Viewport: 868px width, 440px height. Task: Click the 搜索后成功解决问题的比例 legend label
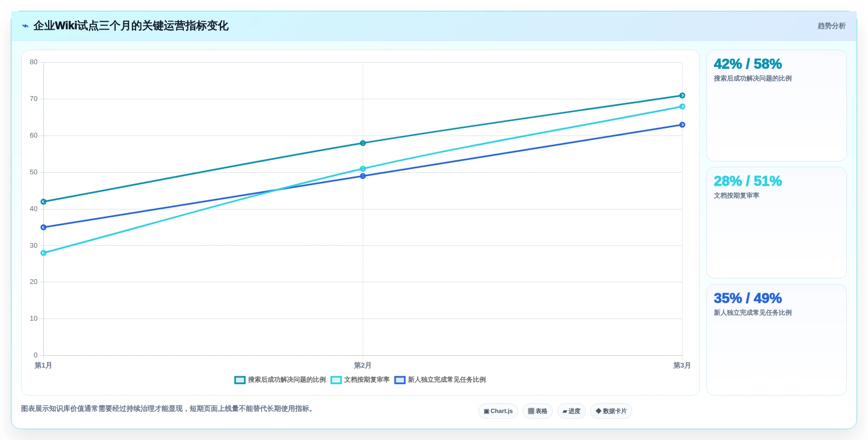287,380
